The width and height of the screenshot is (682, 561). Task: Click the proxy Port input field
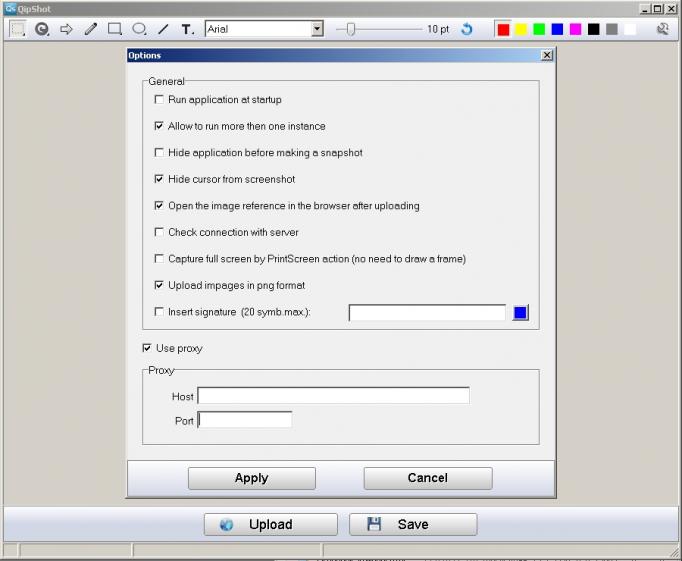coord(245,420)
